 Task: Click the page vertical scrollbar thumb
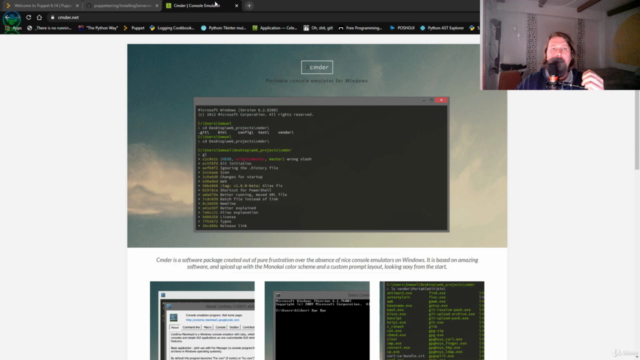pyautogui.click(x=637, y=130)
